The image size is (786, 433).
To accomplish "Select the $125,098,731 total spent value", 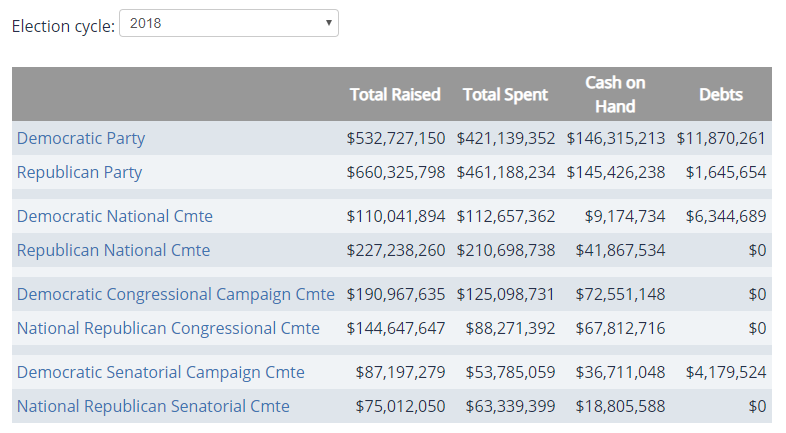I will click(505, 295).
